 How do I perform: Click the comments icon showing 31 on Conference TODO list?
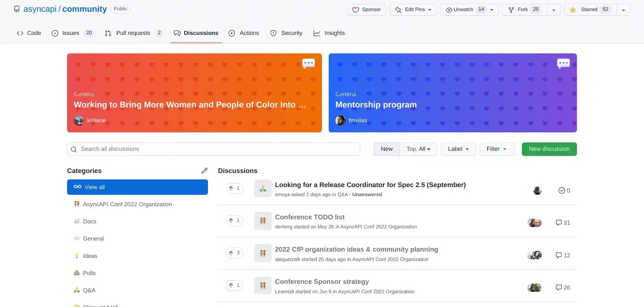(x=558, y=222)
